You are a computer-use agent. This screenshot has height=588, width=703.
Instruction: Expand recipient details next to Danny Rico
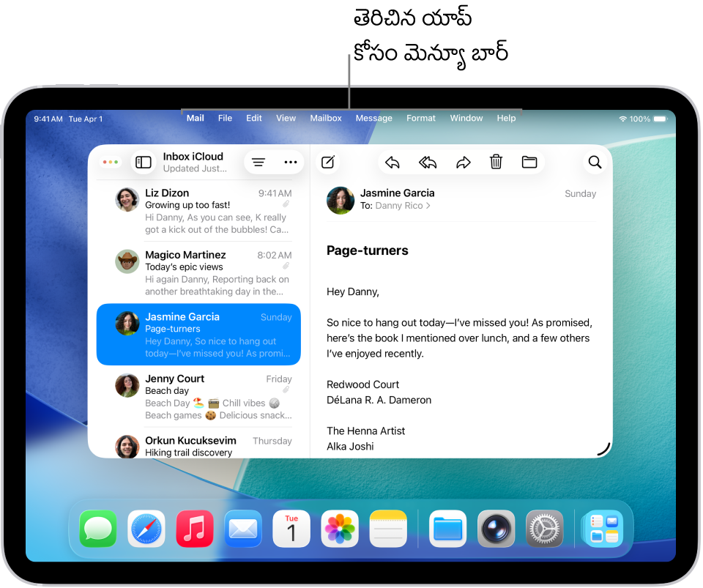(x=428, y=206)
